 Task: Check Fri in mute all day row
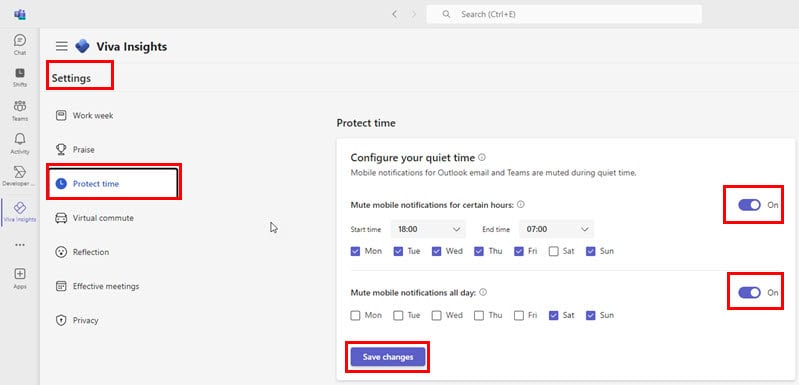pyautogui.click(x=519, y=315)
